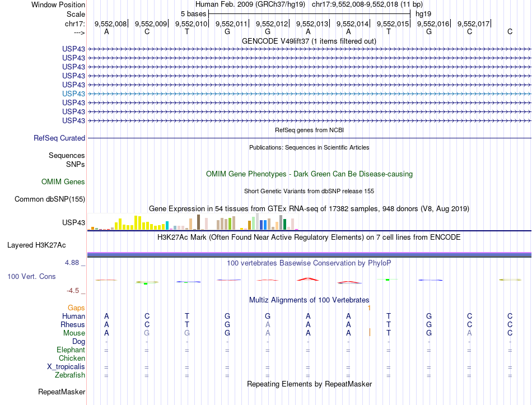Click the Rhesus row alignment label

73,324
